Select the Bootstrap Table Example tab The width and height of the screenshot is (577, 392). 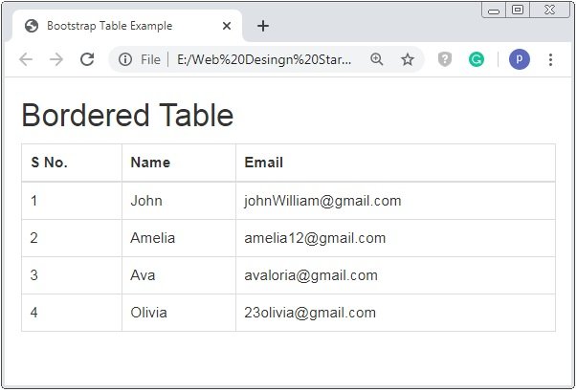[x=127, y=26]
